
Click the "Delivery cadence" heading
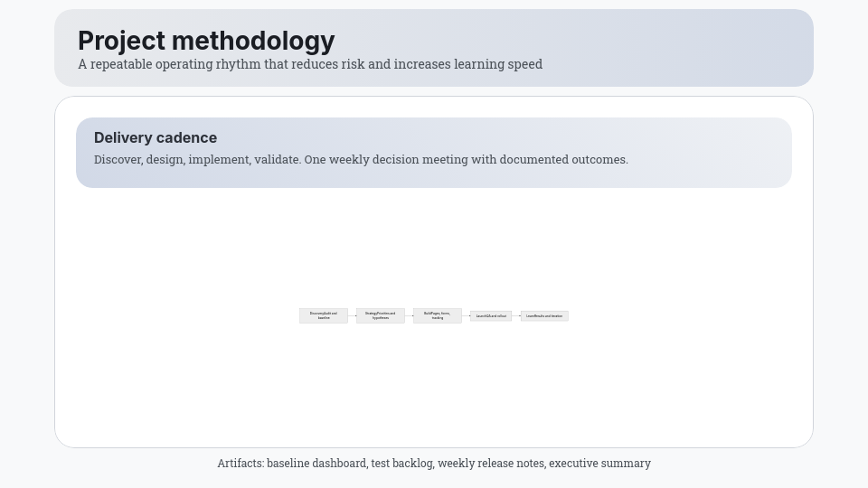coord(156,137)
